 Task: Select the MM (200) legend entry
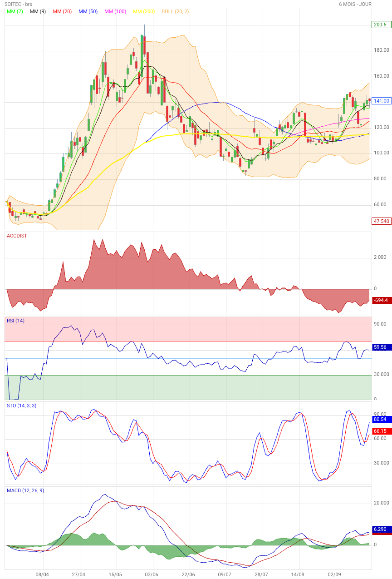(x=144, y=11)
